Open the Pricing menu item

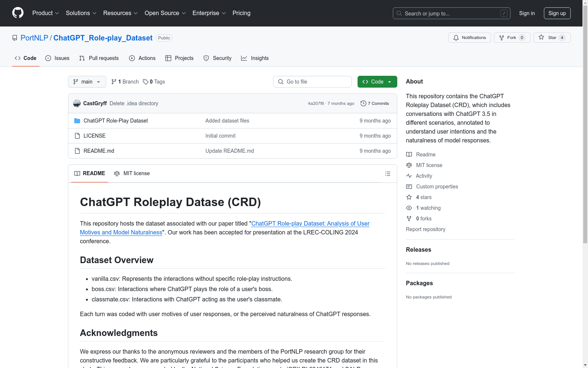241,13
